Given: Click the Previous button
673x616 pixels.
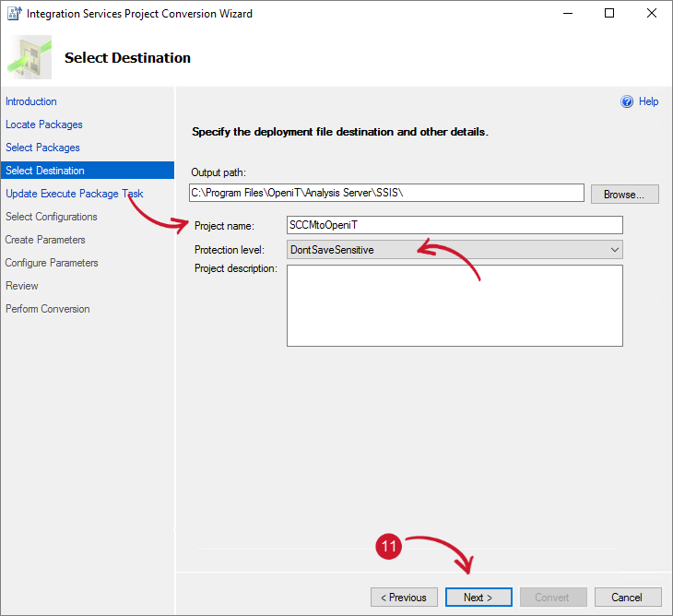Looking at the screenshot, I should point(404,598).
